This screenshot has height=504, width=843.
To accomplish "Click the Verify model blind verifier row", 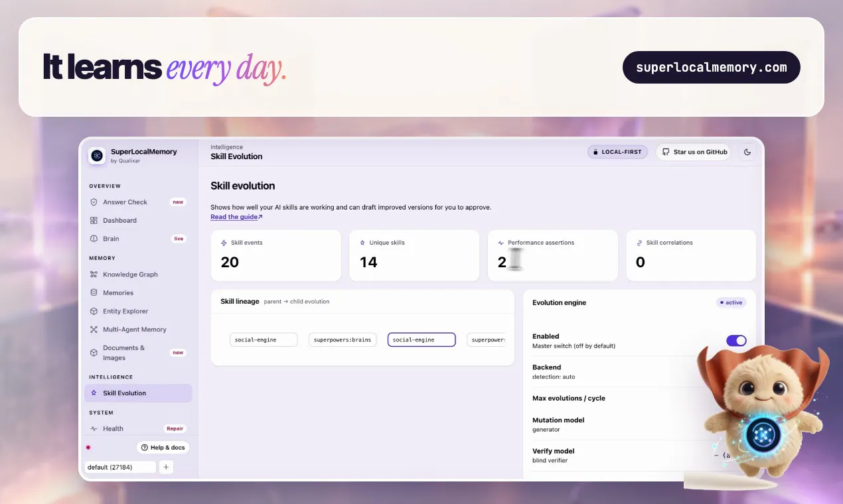I will click(639, 456).
